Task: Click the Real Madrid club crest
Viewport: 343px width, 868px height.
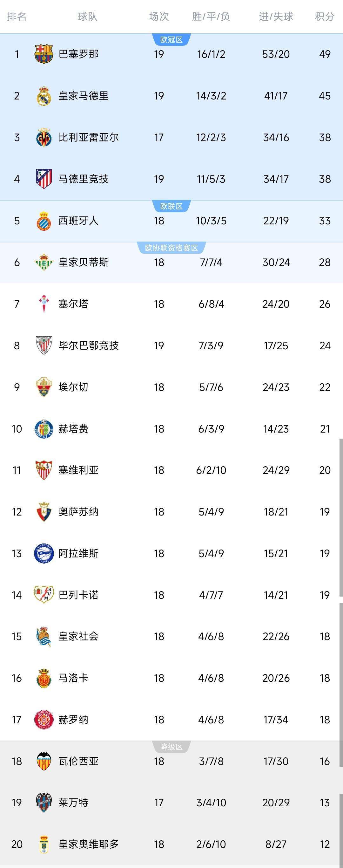Action: [44, 96]
